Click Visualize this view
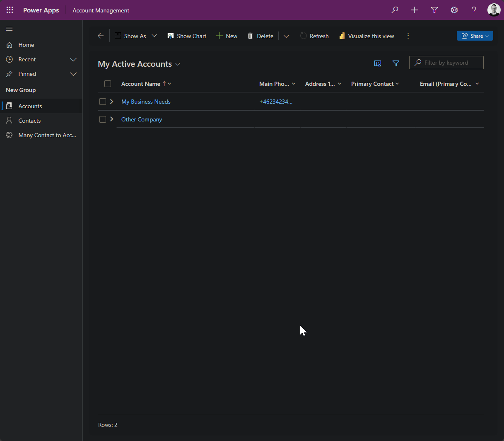The width and height of the screenshot is (504, 441). tap(367, 36)
